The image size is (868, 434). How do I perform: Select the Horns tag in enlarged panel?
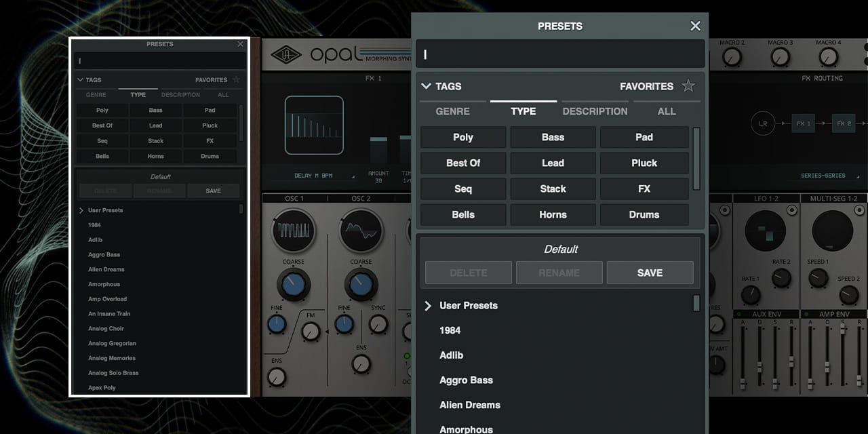click(x=553, y=214)
